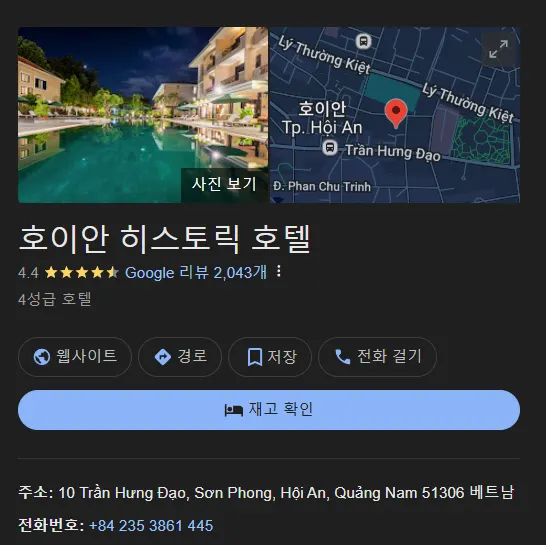546x545 pixels.
Task: Click the bed icon in 재고 확인
Action: pyautogui.click(x=233, y=410)
